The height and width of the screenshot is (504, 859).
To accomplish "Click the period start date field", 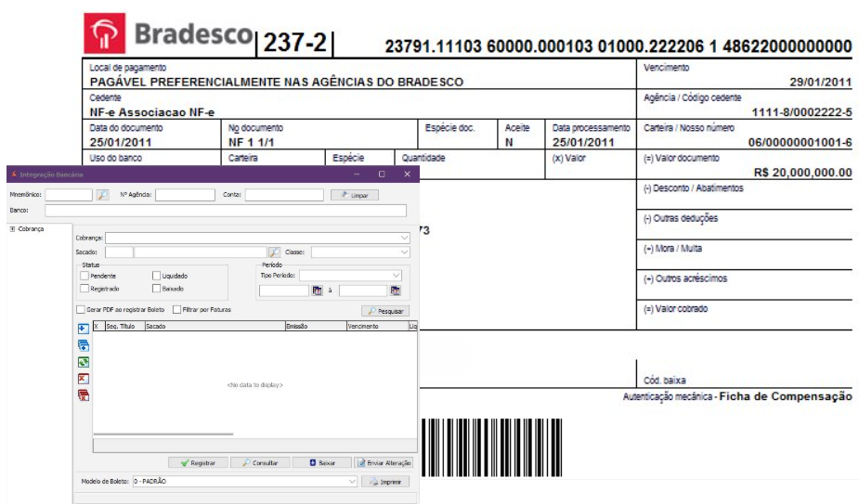I will (x=284, y=291).
